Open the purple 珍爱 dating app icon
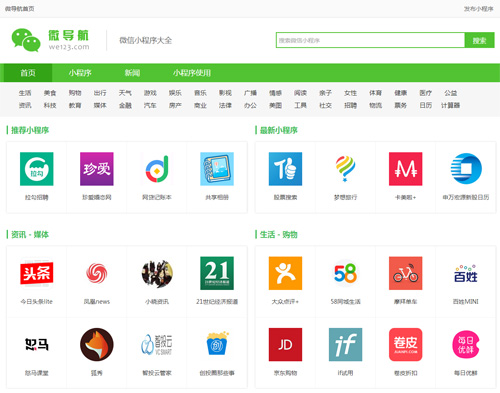 point(97,169)
